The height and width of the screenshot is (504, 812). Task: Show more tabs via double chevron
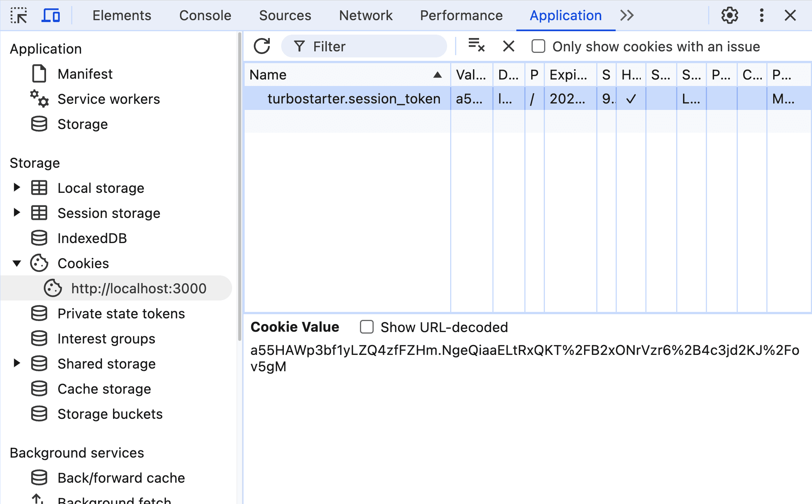[x=627, y=16]
